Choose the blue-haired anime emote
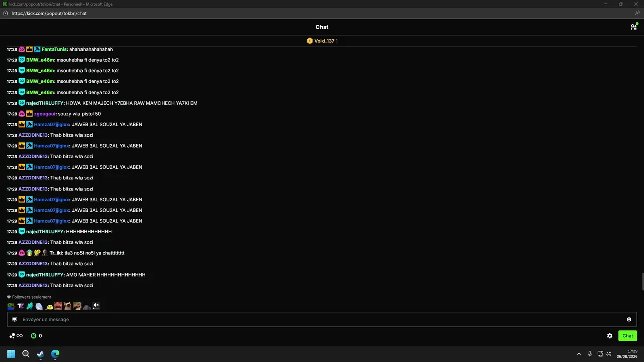Screen dimensions: 644x362 39,306
